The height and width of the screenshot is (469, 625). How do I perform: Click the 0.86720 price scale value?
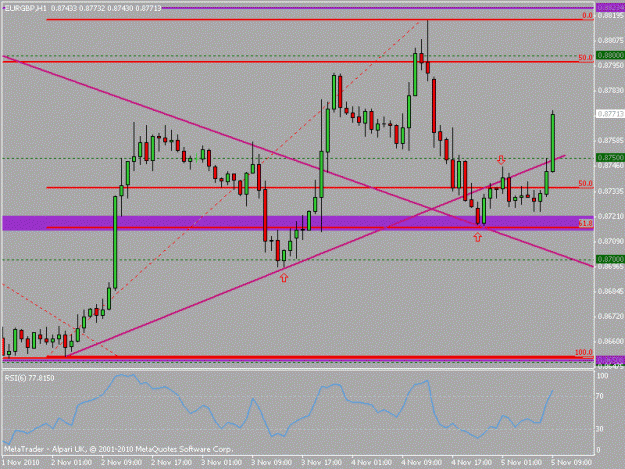pos(611,316)
